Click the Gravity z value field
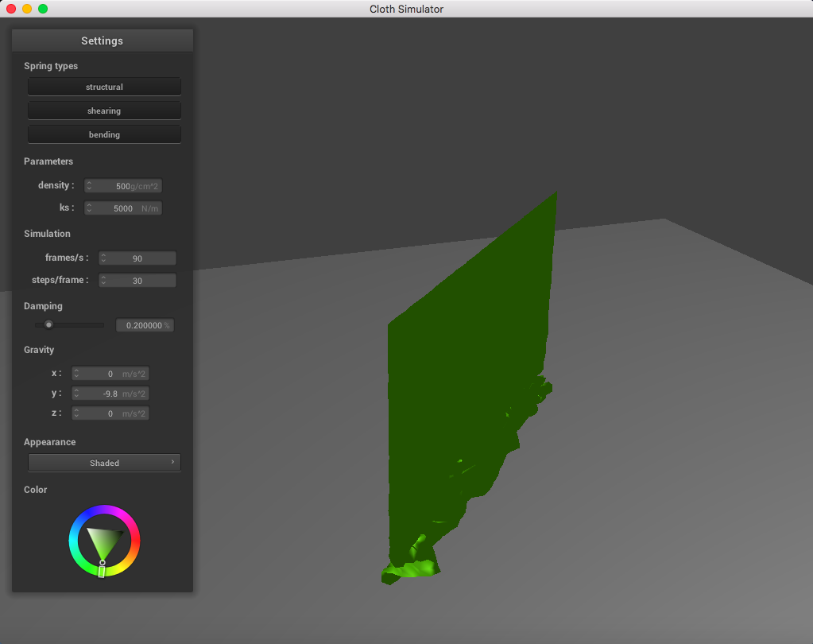The image size is (813, 644). pos(110,413)
